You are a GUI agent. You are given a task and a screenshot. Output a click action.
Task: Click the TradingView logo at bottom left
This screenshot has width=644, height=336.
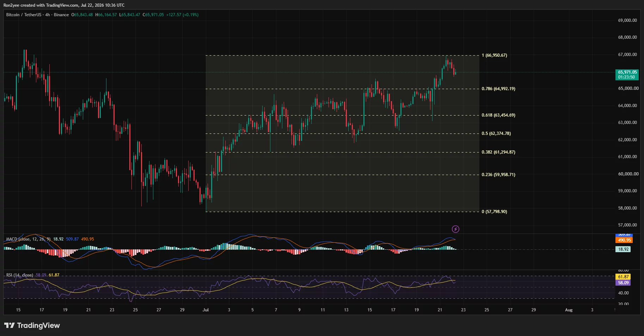tap(32, 325)
